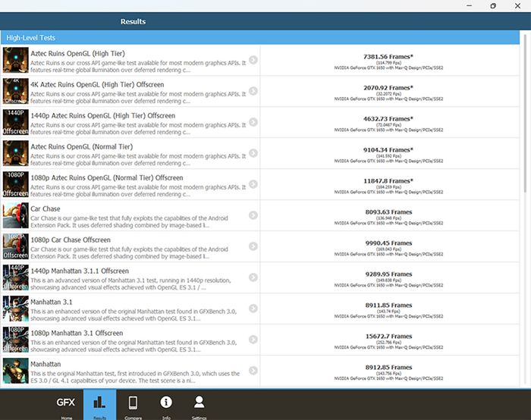Click the 1440P Offscreen Aztec Ruins thumbnail
The width and height of the screenshot is (531, 420).
16,122
